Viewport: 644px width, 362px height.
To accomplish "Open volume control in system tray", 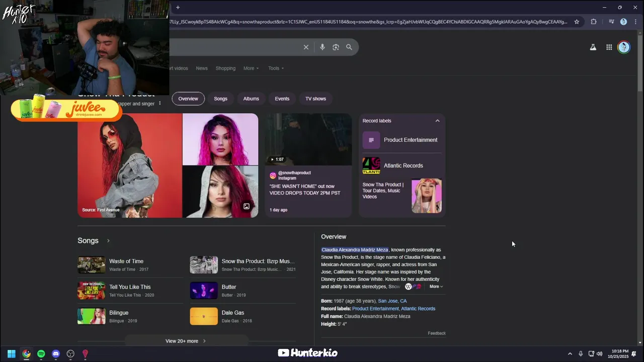I will coord(600,354).
